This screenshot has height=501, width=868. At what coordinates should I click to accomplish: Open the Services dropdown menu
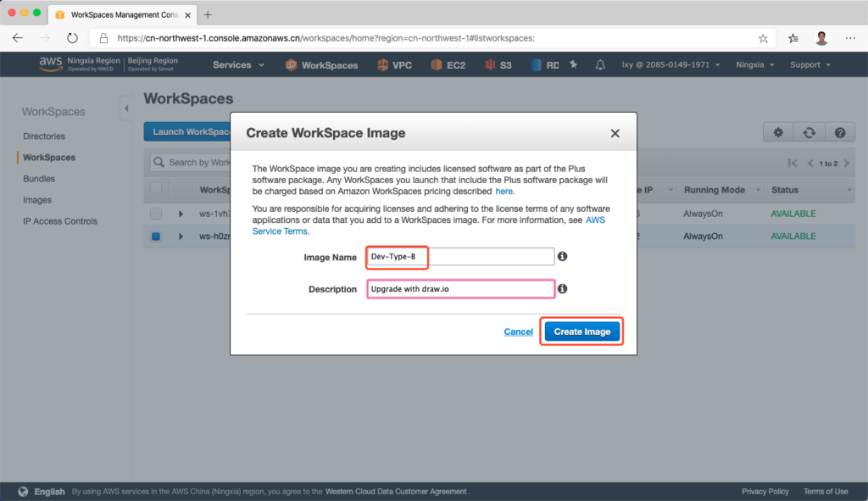click(x=238, y=65)
